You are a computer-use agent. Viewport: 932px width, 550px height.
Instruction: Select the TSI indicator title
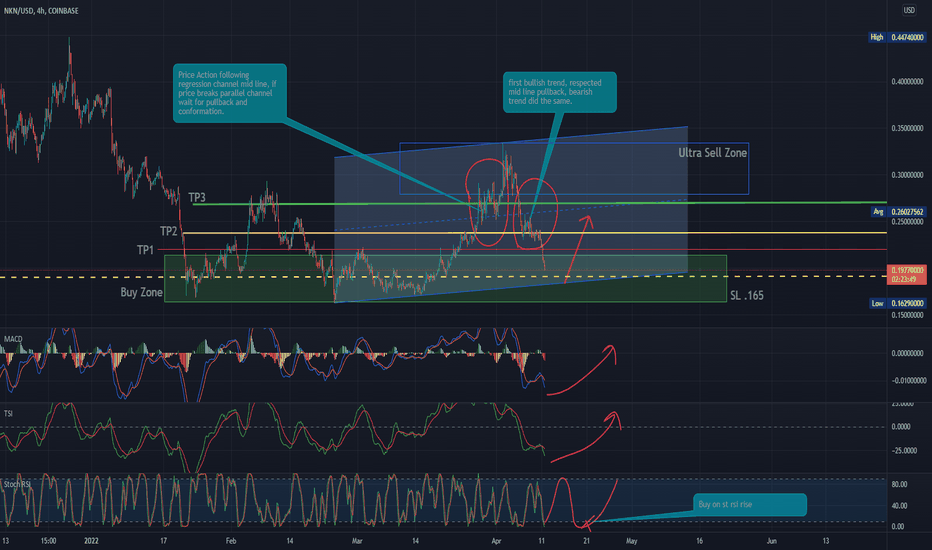(x=8, y=413)
